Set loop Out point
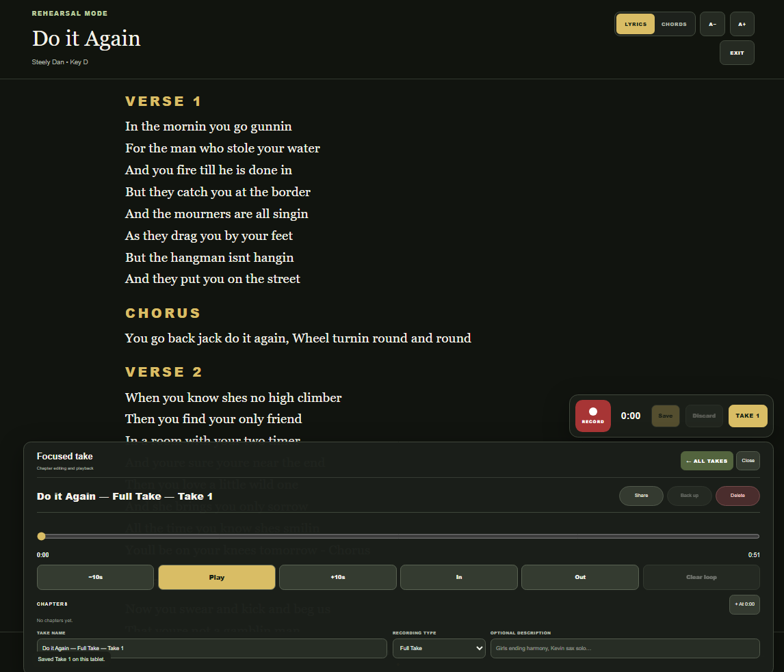This screenshot has height=672, width=784. point(580,577)
